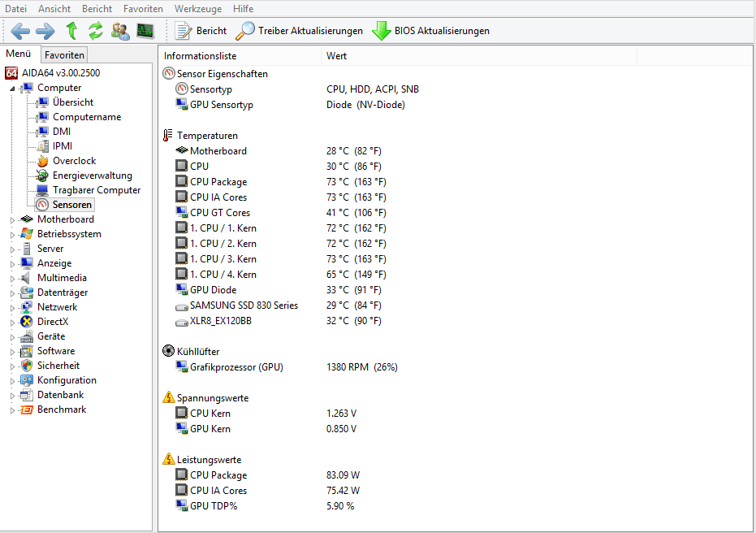Viewport: 756px width, 533px height.
Task: Click the Netzwerk network icon
Action: tap(27, 307)
